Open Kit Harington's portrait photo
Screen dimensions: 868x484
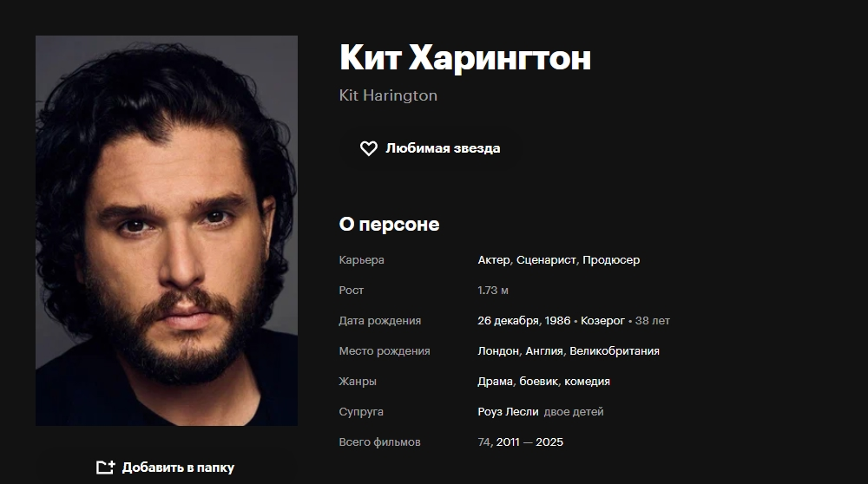pyautogui.click(x=167, y=231)
